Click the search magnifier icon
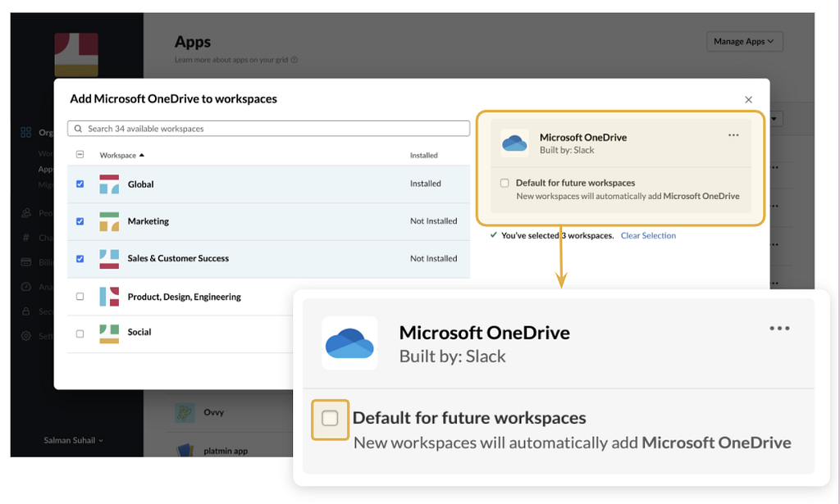 (78, 129)
